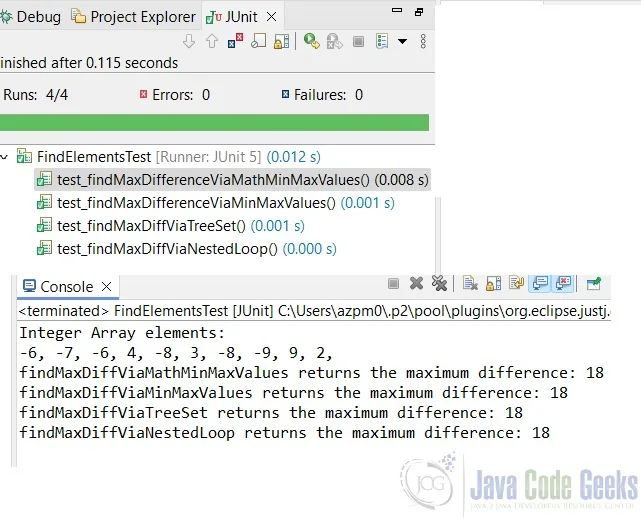Open the Test Run History icon

click(382, 41)
